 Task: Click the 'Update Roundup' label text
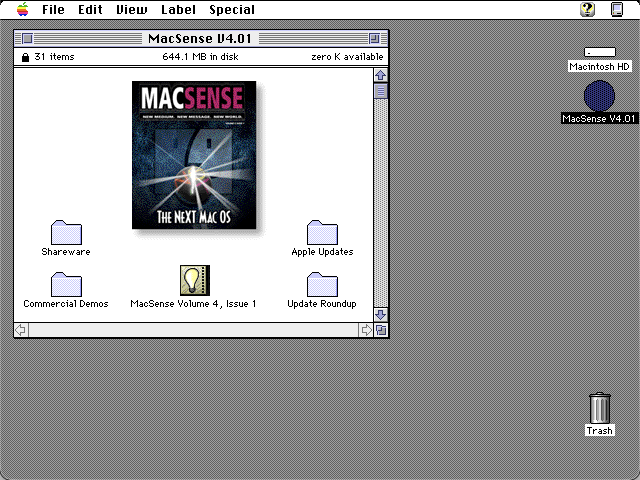point(322,304)
